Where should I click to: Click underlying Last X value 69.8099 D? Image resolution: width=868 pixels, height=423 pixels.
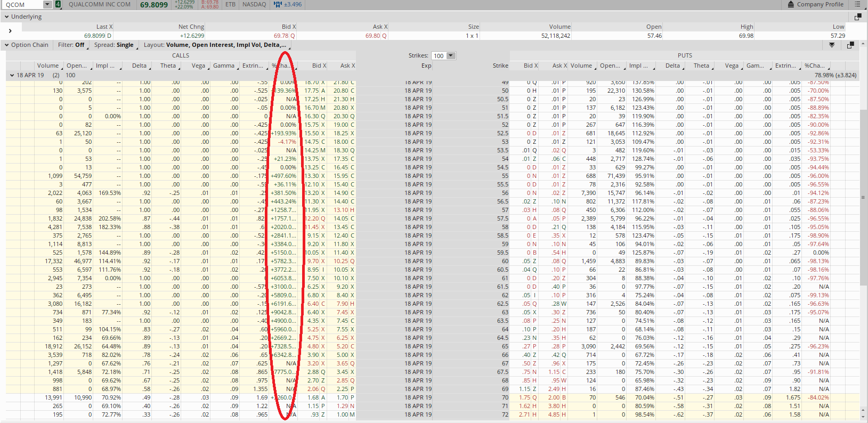[98, 36]
